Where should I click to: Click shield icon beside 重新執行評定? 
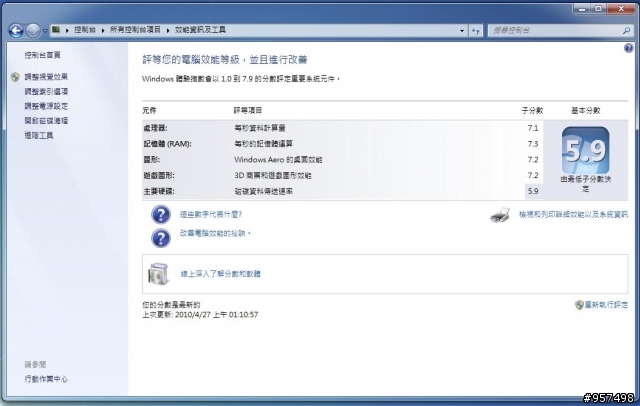pyautogui.click(x=579, y=305)
